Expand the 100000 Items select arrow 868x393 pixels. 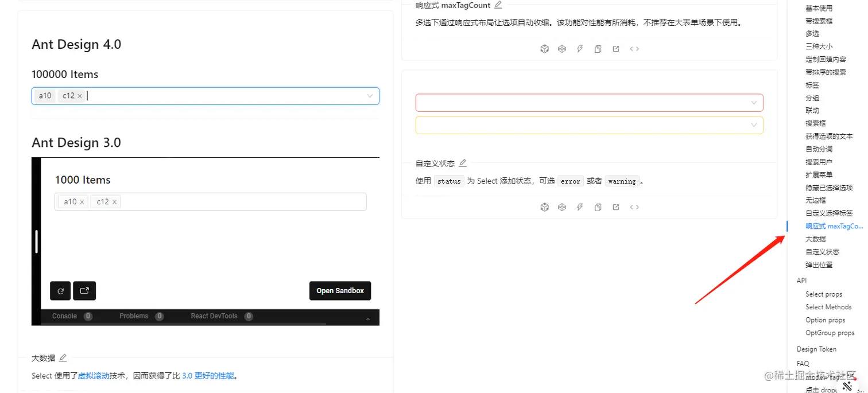coord(370,96)
